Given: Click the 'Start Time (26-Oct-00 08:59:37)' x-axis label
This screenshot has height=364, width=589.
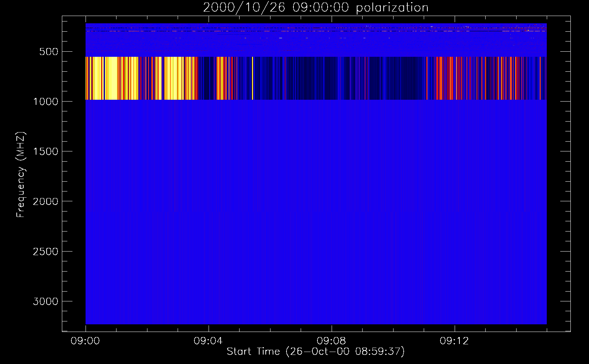Looking at the screenshot, I should (316, 352).
